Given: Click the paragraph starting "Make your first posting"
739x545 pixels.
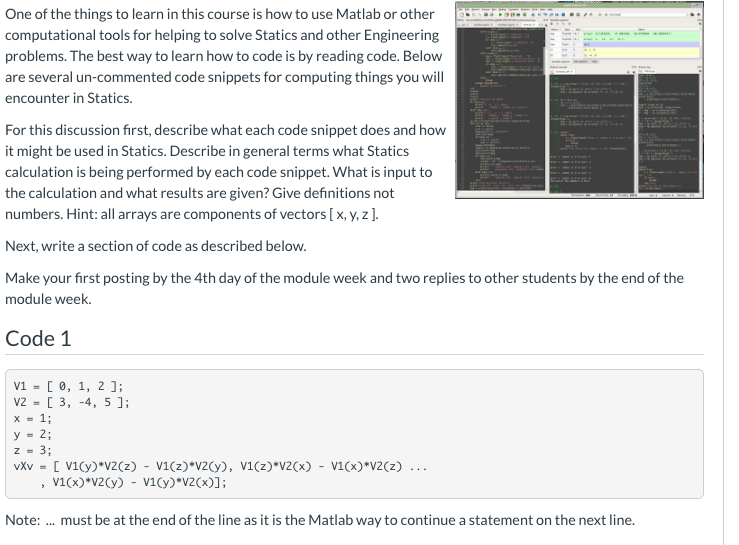Looking at the screenshot, I should point(344,289).
